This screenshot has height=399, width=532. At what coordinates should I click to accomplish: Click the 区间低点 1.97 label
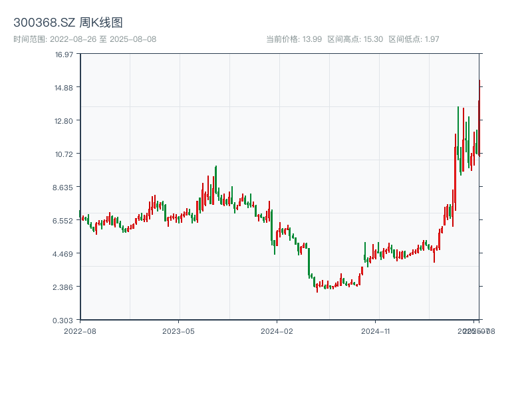414,39
